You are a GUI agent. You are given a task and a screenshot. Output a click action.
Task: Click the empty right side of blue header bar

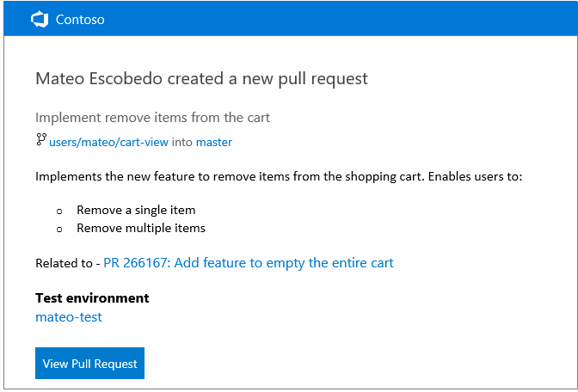coord(387,19)
